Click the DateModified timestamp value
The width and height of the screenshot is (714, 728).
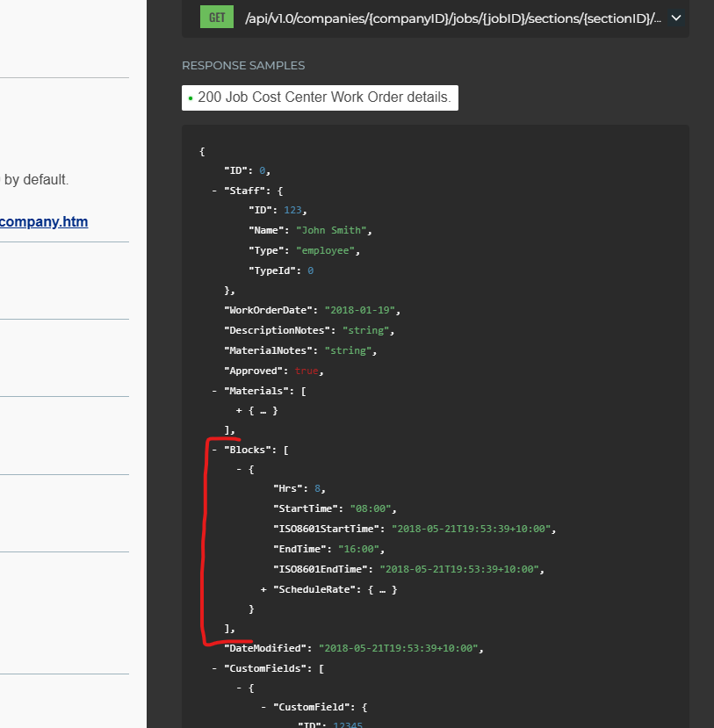399,648
